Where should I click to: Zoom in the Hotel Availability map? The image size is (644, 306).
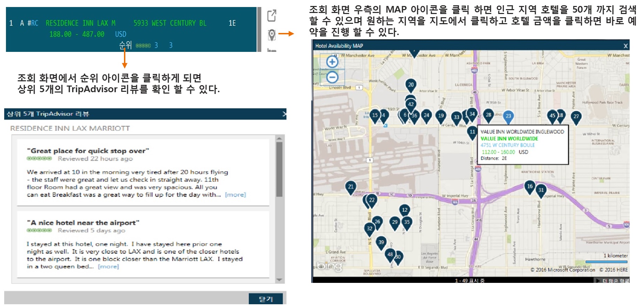pos(332,62)
